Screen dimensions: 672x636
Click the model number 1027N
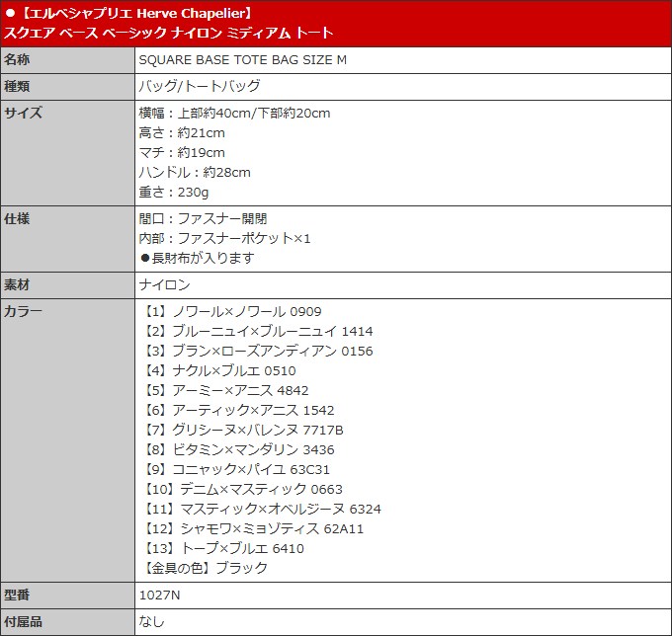click(x=160, y=596)
